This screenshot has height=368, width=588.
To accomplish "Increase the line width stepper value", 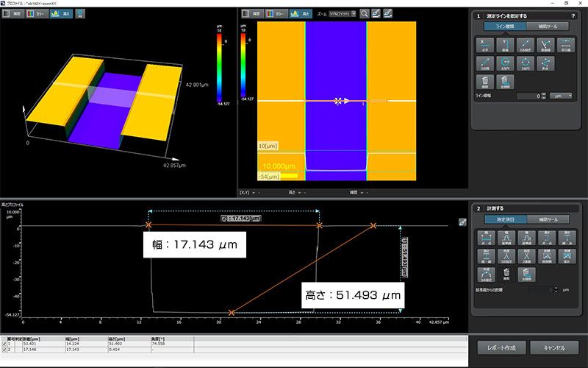I will point(544,93).
